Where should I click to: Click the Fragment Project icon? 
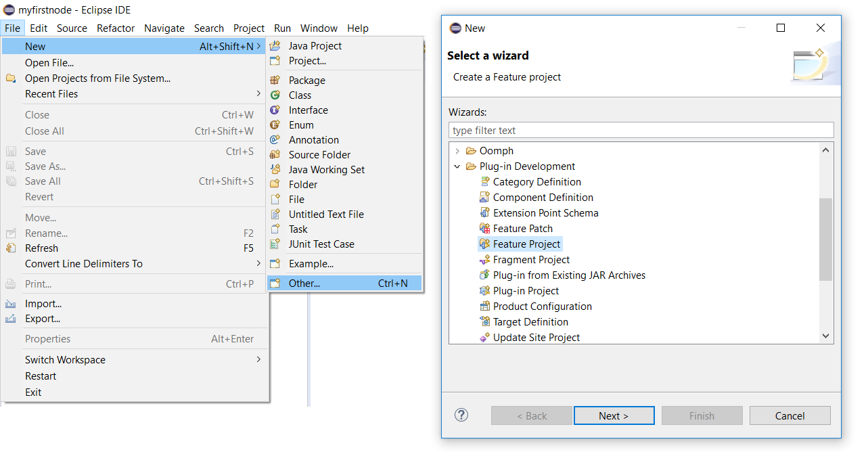pos(484,260)
